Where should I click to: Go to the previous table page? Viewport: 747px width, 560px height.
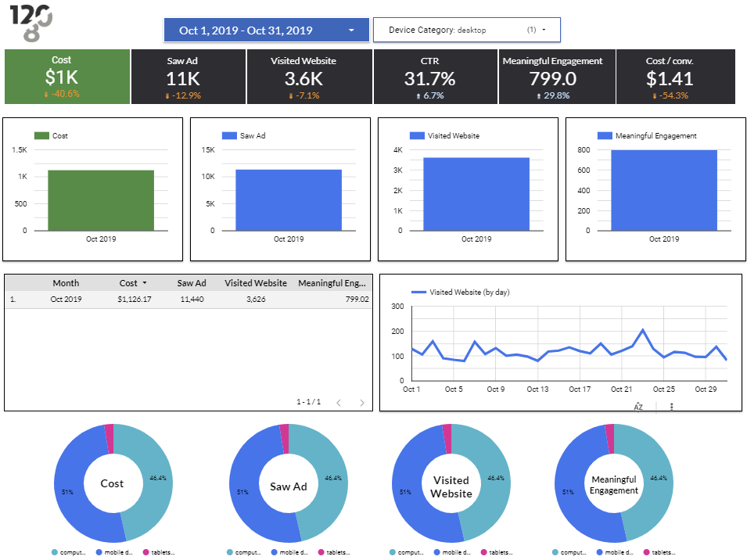pos(339,403)
